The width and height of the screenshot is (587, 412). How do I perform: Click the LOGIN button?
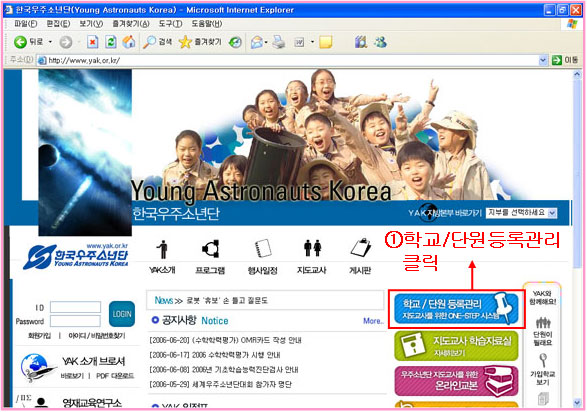[122, 314]
